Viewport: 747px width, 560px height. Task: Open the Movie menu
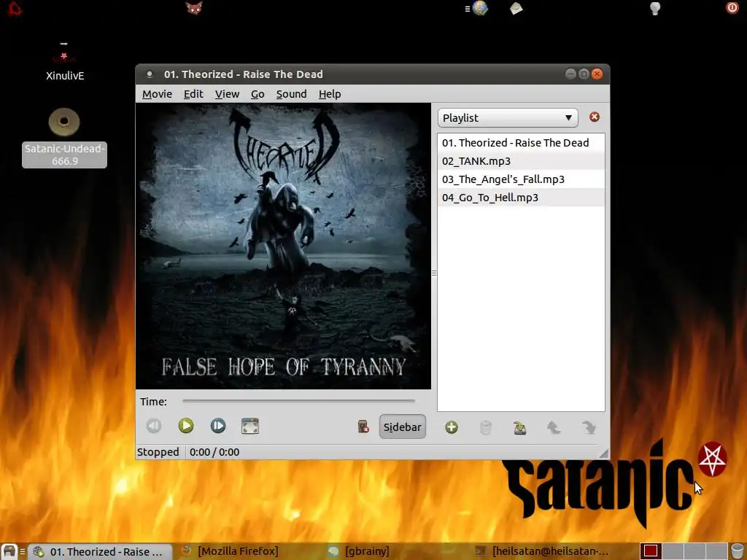[x=157, y=94]
